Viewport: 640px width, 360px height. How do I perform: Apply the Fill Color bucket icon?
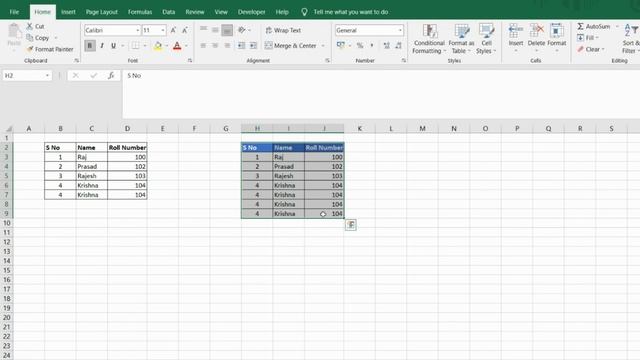point(158,46)
